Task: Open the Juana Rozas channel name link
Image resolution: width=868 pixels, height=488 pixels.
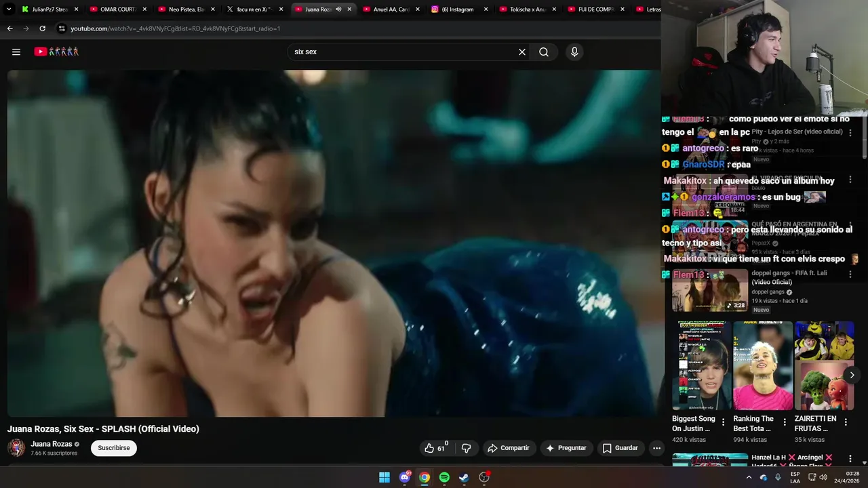Action: point(52,444)
